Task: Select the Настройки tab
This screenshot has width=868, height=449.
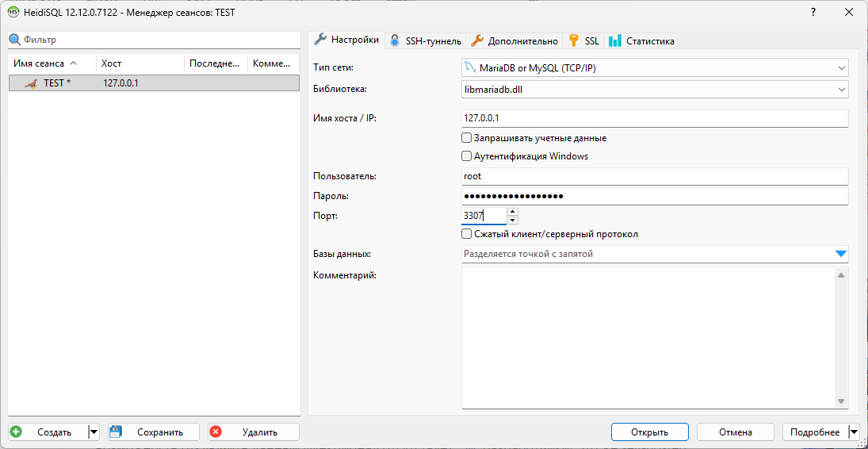Action: coord(346,40)
